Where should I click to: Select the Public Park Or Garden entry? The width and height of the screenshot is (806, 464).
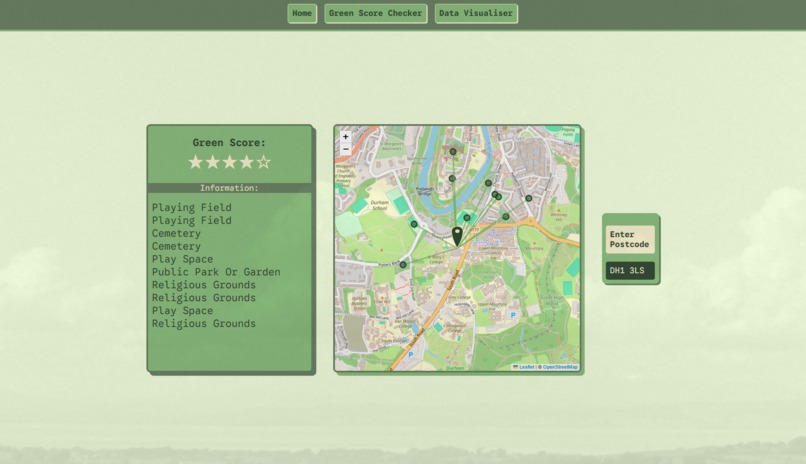[216, 272]
